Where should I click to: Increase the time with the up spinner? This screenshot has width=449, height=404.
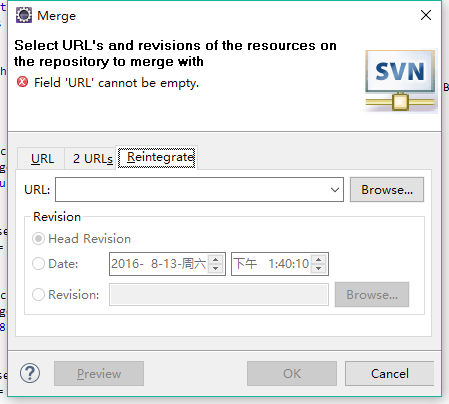(x=319, y=259)
